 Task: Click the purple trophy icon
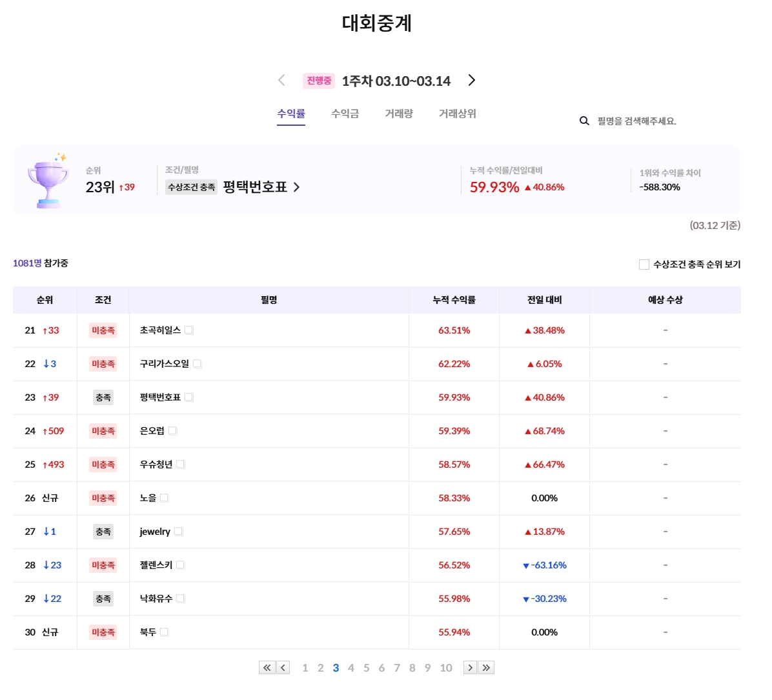48,181
